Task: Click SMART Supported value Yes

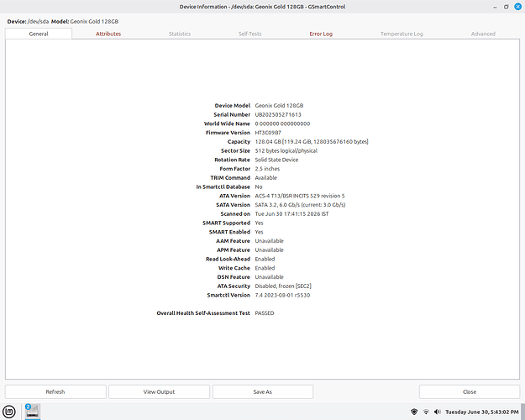Action: pyautogui.click(x=259, y=223)
